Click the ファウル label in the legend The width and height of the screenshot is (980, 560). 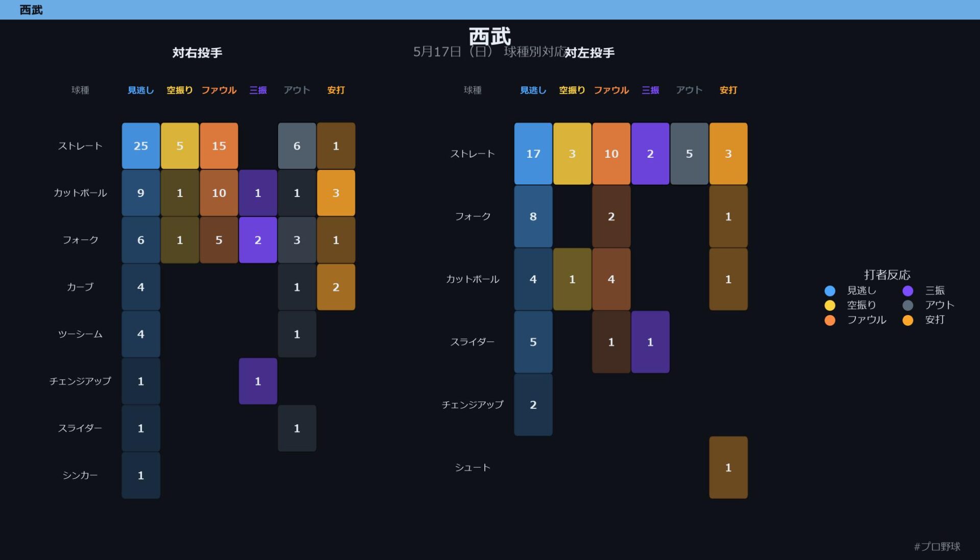pyautogui.click(x=867, y=320)
